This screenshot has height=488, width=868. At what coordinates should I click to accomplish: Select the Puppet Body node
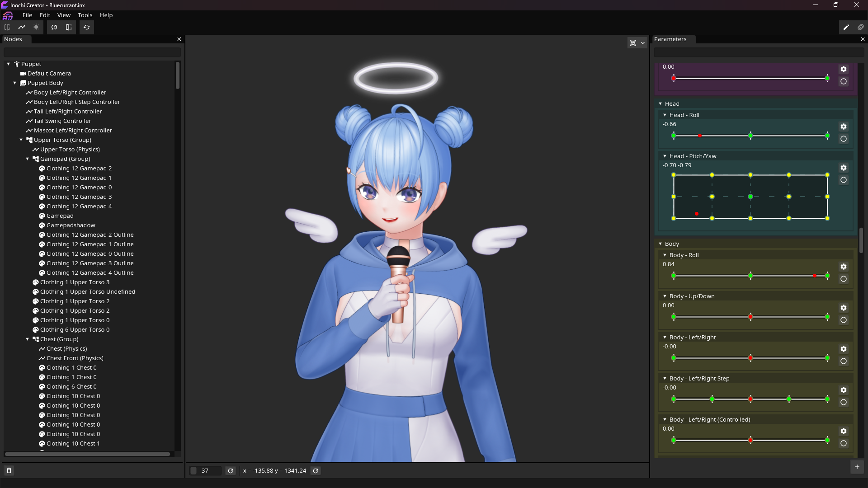point(45,83)
